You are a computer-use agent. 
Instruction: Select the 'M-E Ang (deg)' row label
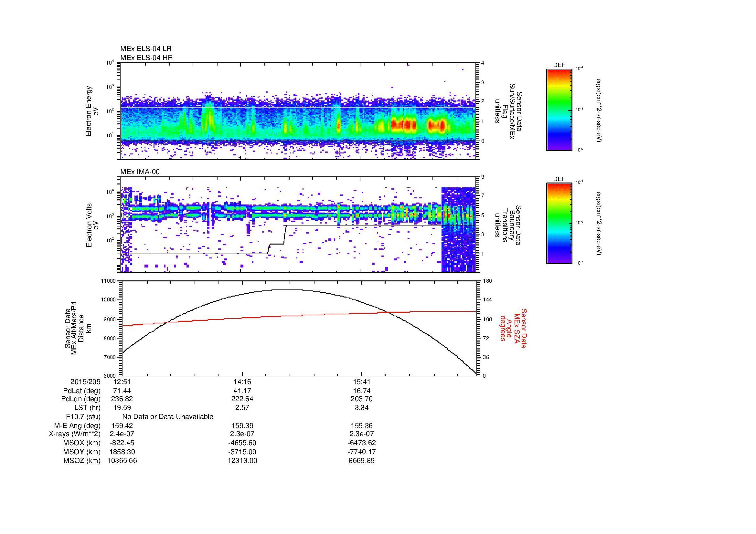[77, 425]
